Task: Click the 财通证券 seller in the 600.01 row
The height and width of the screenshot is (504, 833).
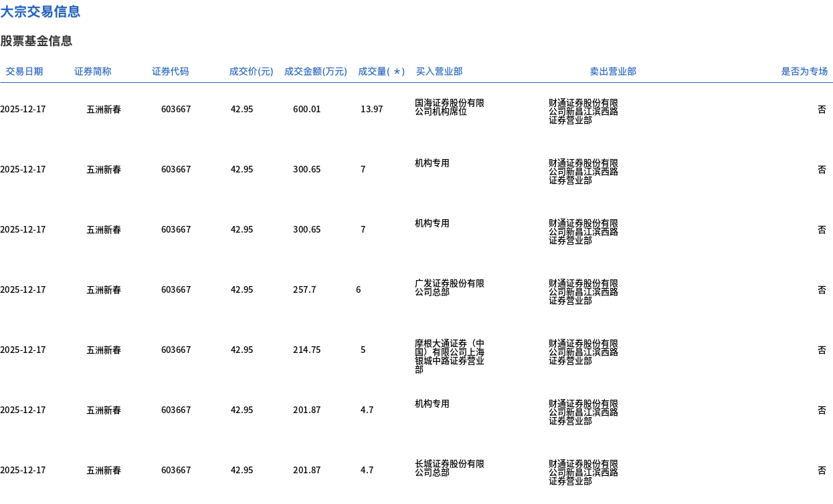Action: [x=583, y=112]
